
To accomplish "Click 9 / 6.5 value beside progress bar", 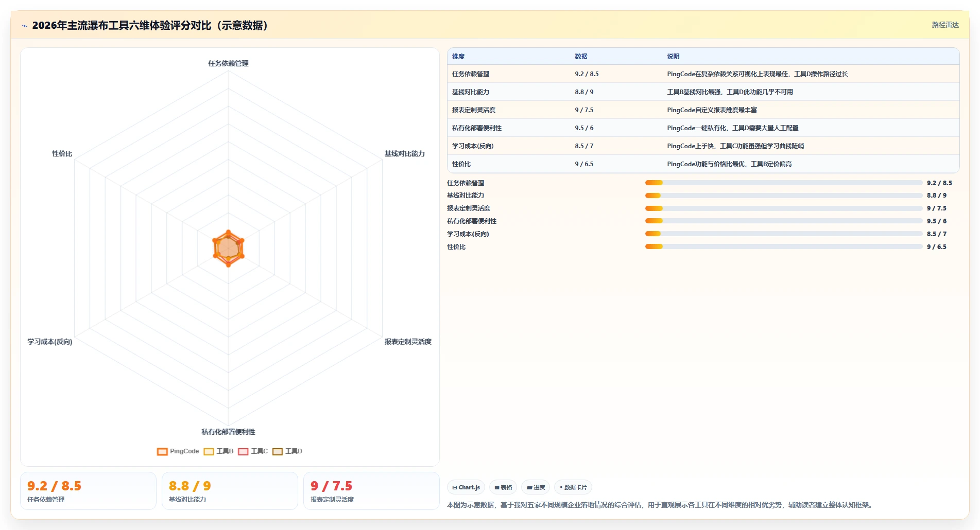I will point(936,247).
